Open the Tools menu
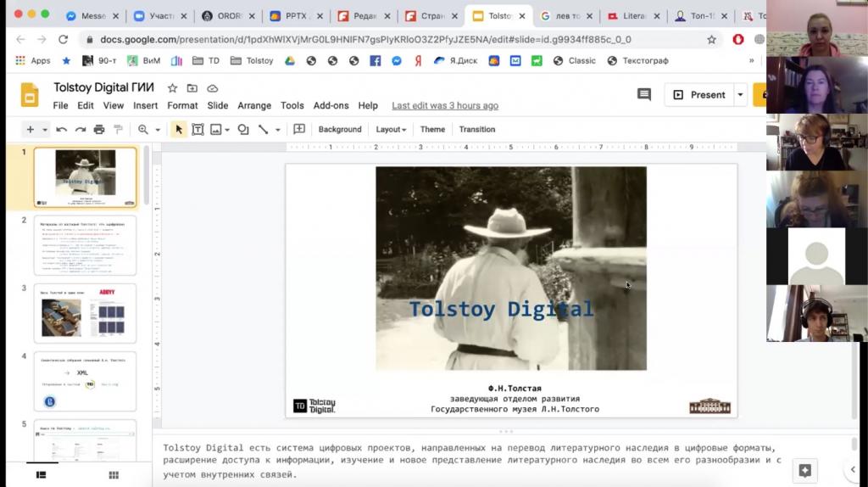868x487 pixels. pyautogui.click(x=292, y=105)
